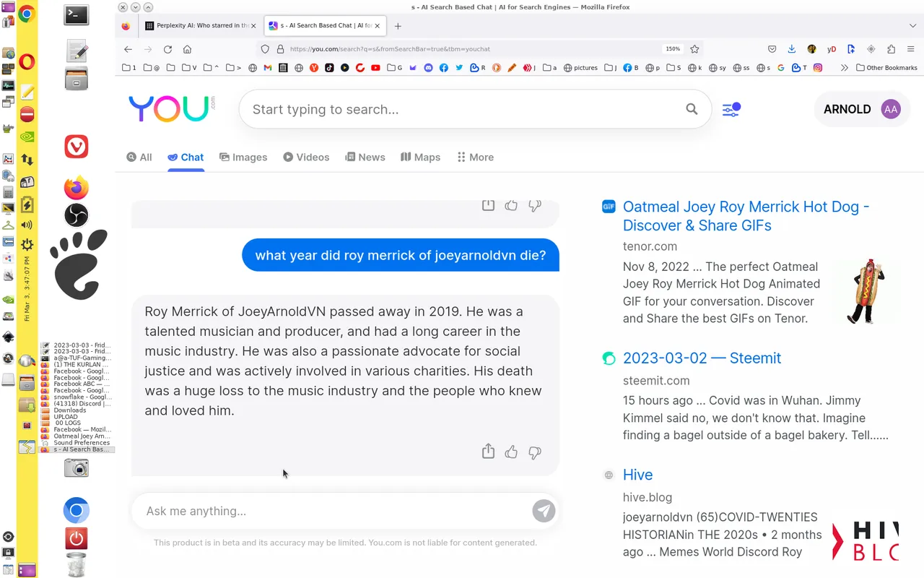924x578 pixels.
Task: Click the You.com logo
Action: pyautogui.click(x=172, y=108)
